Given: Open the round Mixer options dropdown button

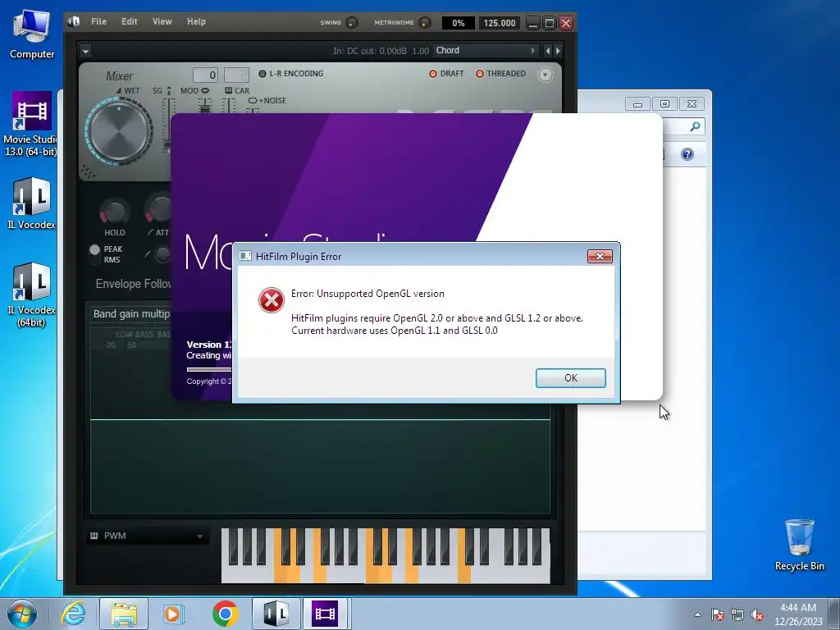Looking at the screenshot, I should (x=545, y=75).
